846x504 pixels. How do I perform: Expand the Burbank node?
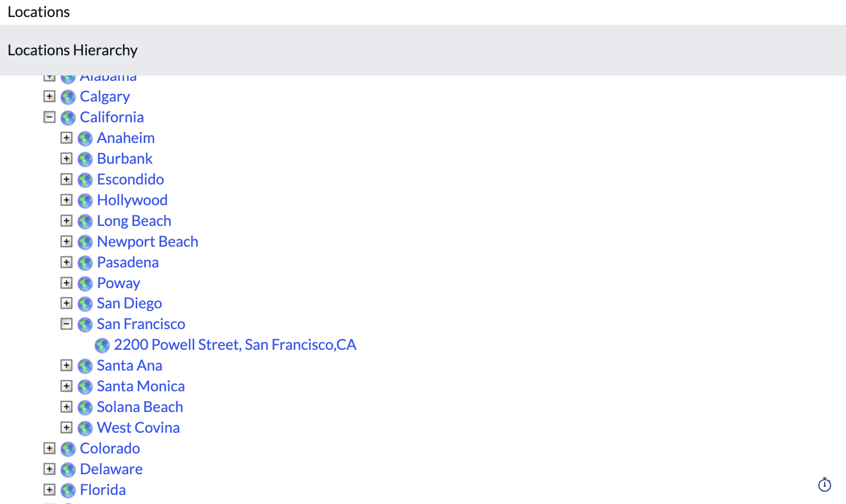(67, 158)
